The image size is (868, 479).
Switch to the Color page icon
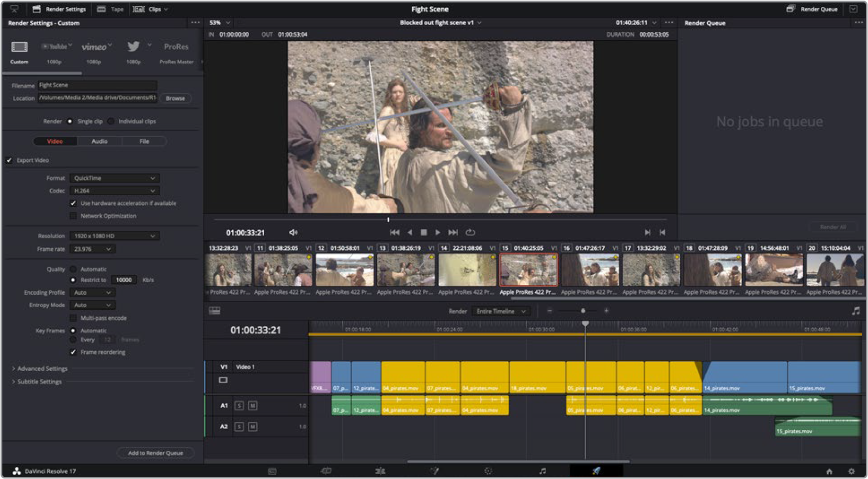coord(488,471)
